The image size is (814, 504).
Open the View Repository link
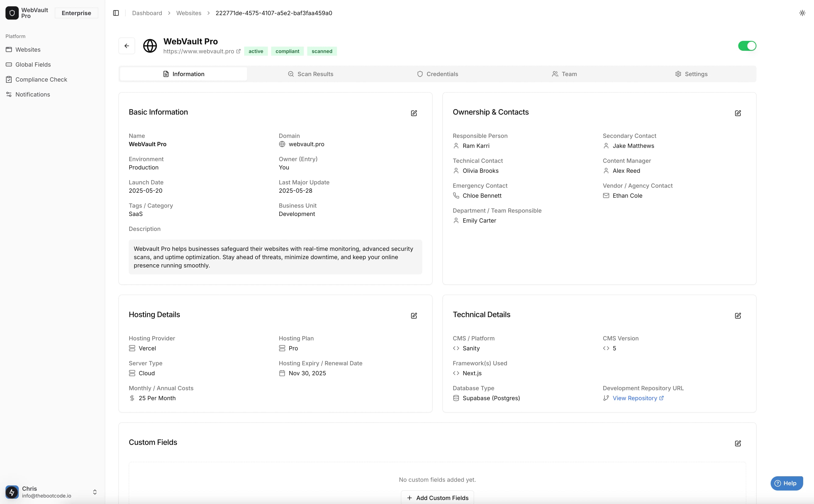(638, 398)
